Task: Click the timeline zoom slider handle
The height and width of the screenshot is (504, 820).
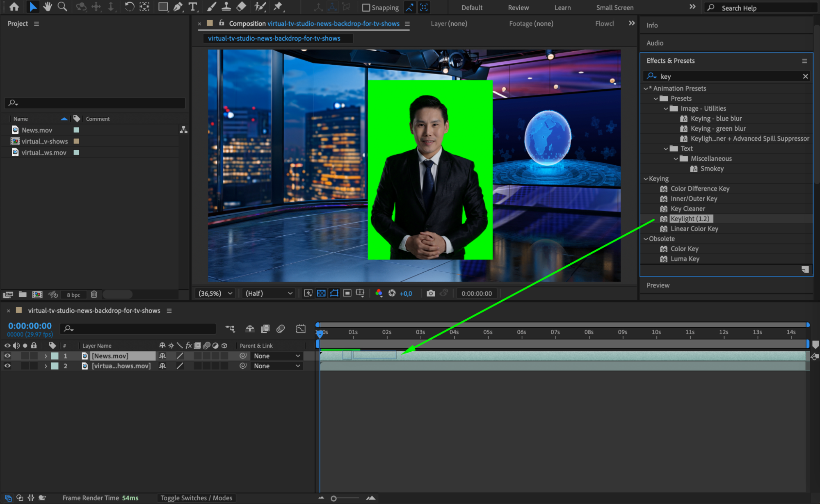Action: [333, 498]
